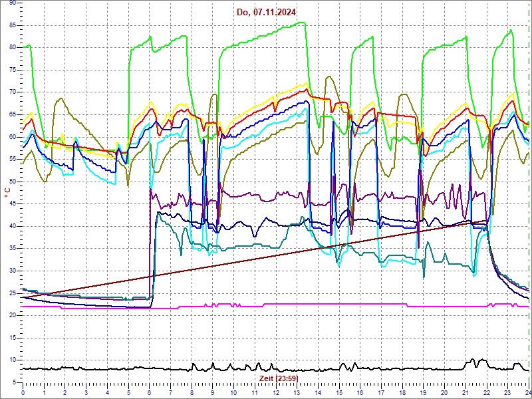Click the flat magenta line at hour 10
Viewport: 532px width, 399px height.
(x=233, y=306)
